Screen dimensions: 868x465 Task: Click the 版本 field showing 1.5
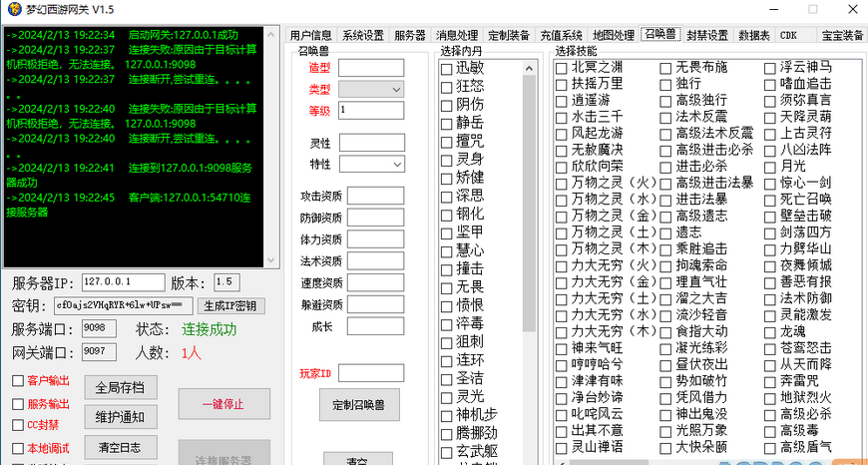[226, 282]
